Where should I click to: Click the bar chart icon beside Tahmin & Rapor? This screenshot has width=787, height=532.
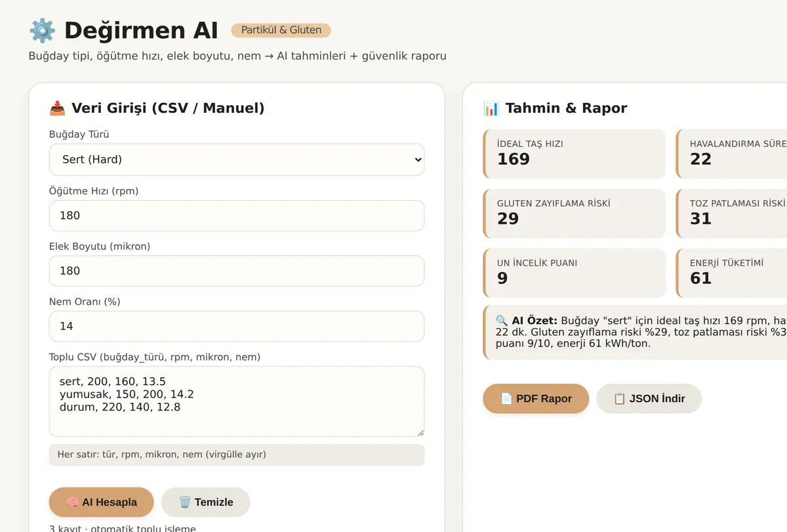[491, 108]
